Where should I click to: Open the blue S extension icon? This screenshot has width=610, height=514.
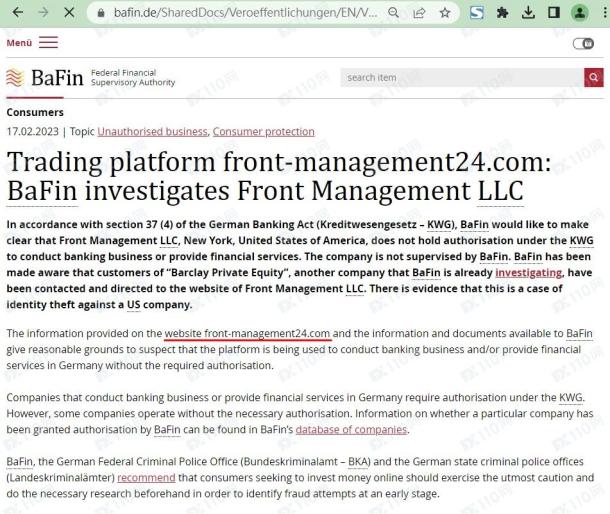coord(477,13)
